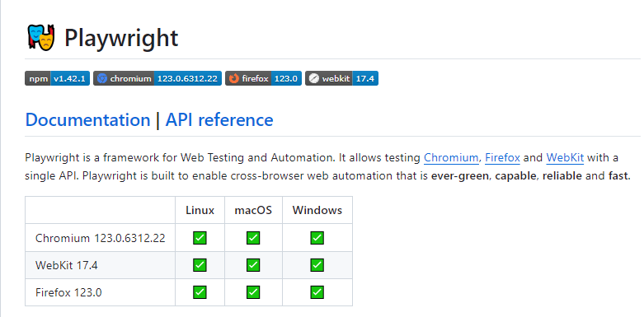
Task: Click Chromium Windows green checkmark
Action: (317, 237)
